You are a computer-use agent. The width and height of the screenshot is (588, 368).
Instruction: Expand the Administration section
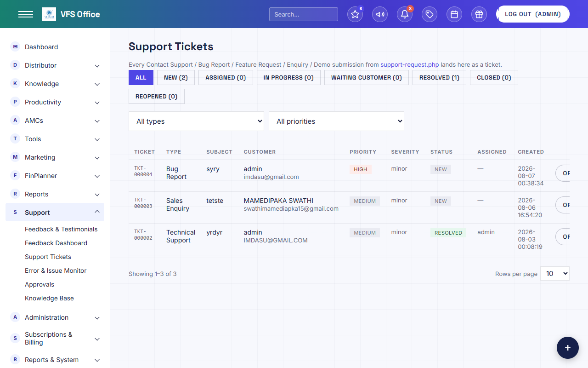pyautogui.click(x=55, y=317)
